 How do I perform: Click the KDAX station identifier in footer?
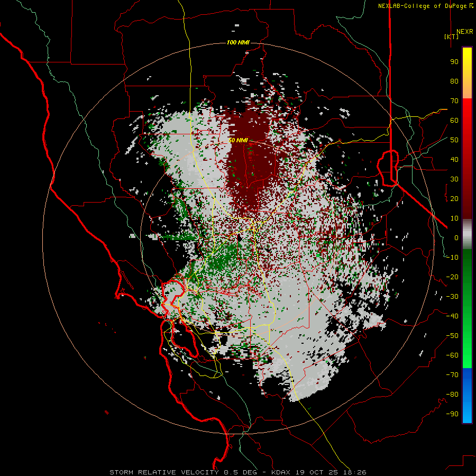[x=281, y=472]
